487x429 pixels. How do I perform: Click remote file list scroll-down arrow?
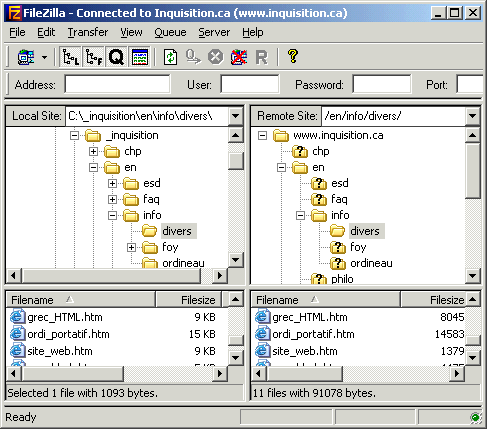pos(472,358)
